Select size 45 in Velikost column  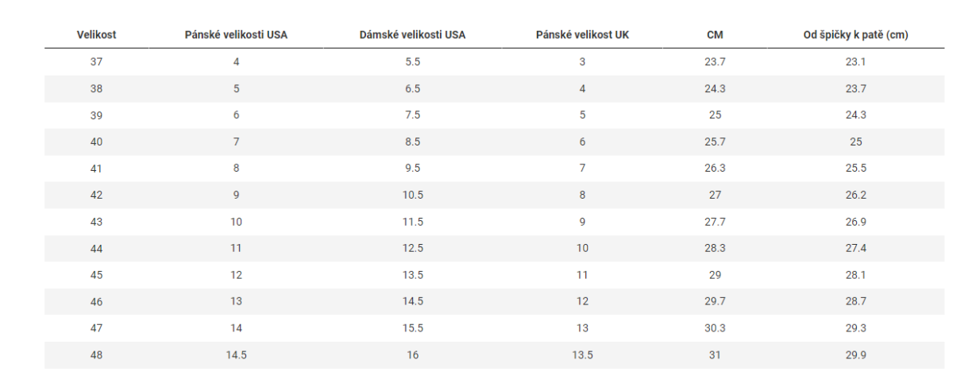[x=96, y=275]
